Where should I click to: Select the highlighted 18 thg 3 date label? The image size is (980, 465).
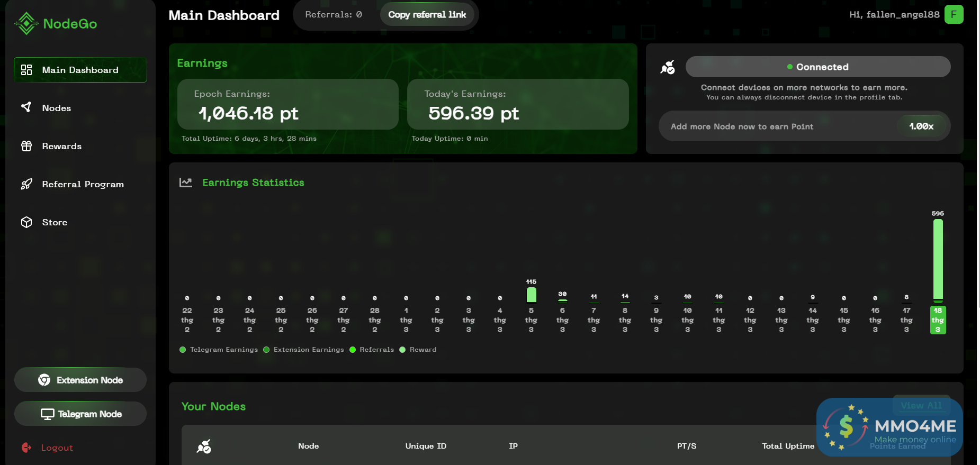point(938,320)
